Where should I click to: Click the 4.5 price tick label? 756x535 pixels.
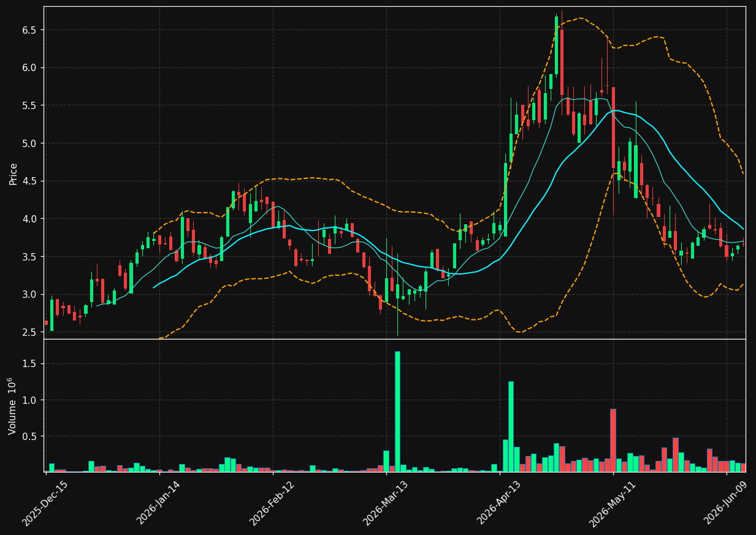click(31, 181)
